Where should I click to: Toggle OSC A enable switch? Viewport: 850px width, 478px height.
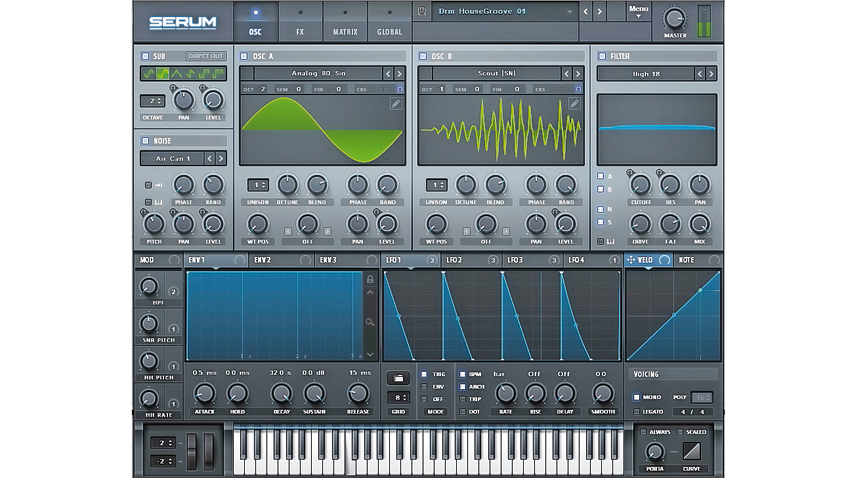(244, 56)
